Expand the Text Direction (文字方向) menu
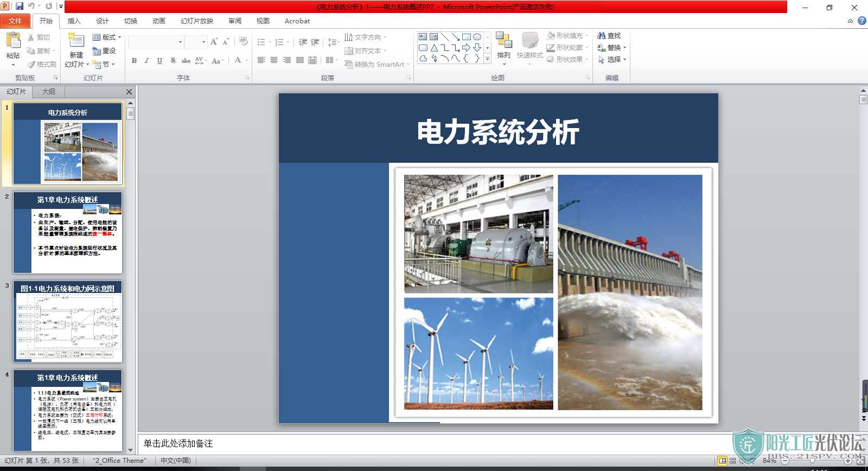 click(x=366, y=37)
